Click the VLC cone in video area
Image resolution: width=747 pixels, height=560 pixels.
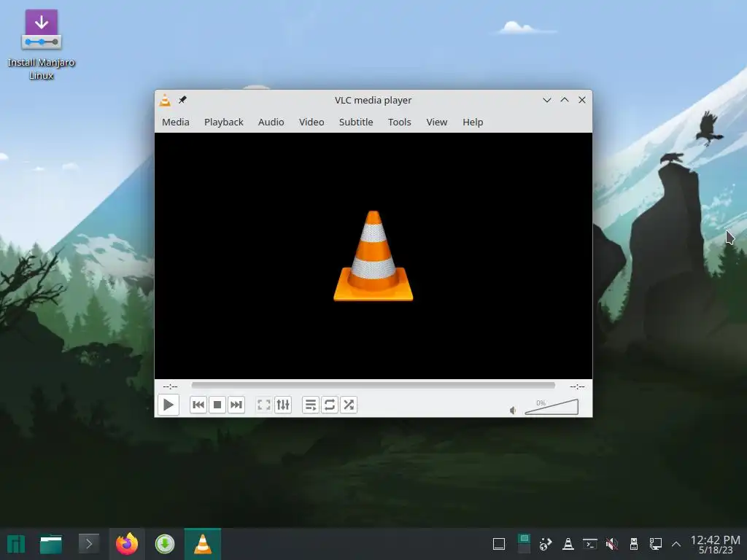click(373, 256)
